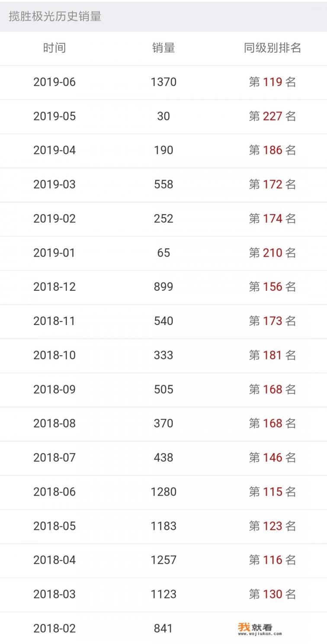Click the 时间 column header
327x644 pixels.
point(54,48)
